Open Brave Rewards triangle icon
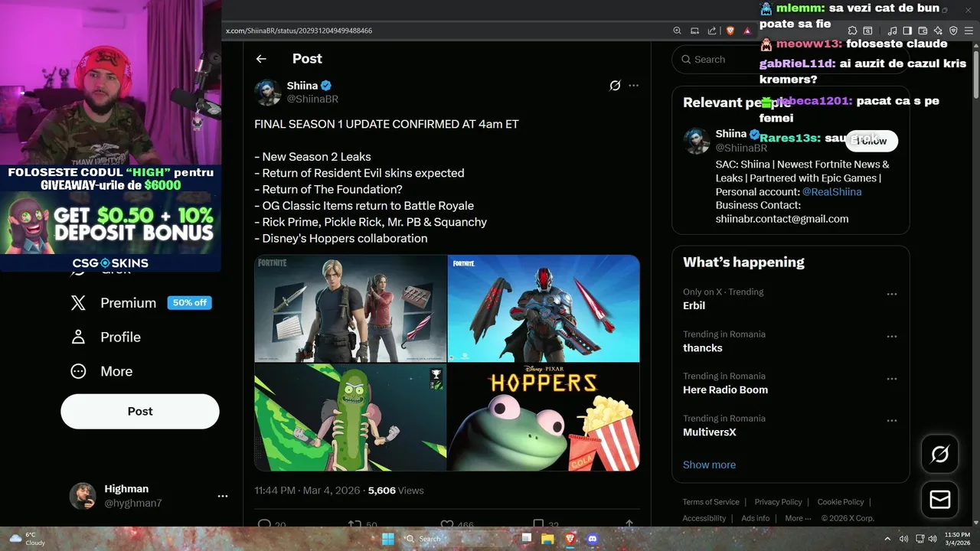Screen dimensions: 980x551 pyautogui.click(x=747, y=31)
